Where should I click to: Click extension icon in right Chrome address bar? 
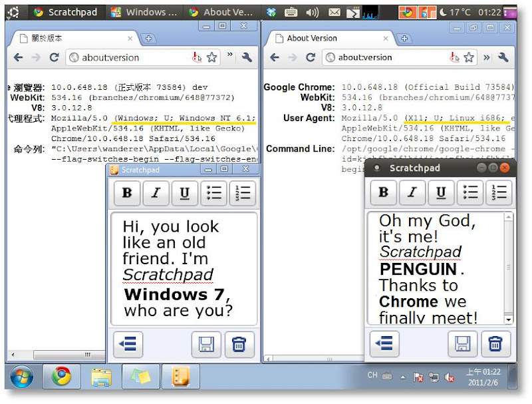[454, 57]
